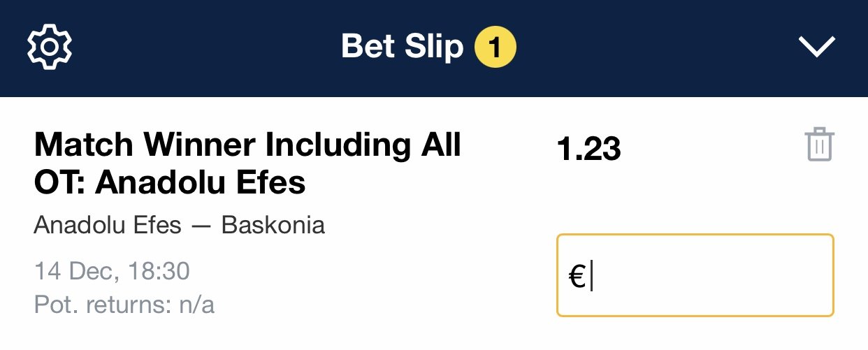Screen dimensions: 868x350
Task: Select the 1.23 odds value
Action: click(x=588, y=150)
